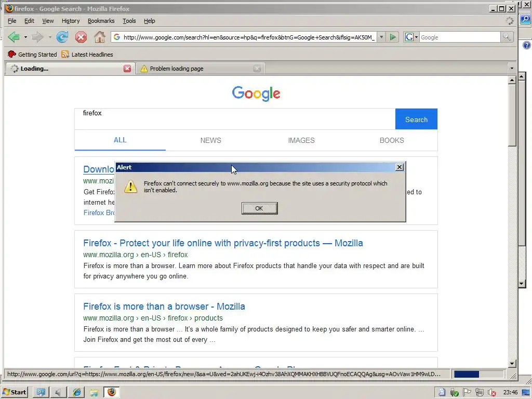The width and height of the screenshot is (532, 399).
Task: Open 'Firefox is more than a browser' result
Action: (x=164, y=307)
